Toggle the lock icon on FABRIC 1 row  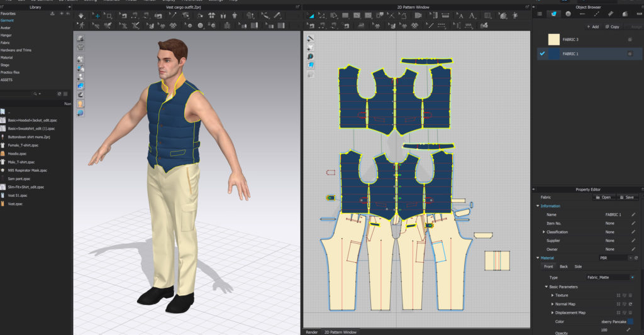630,54
